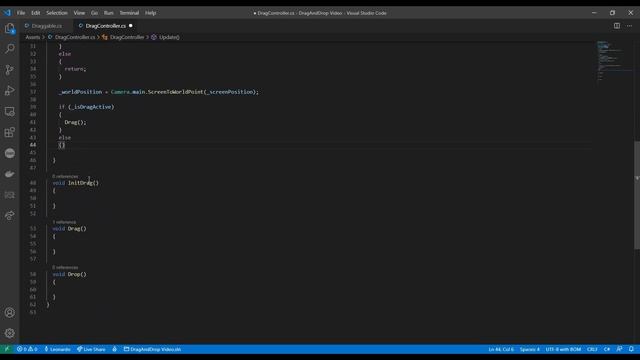The height and width of the screenshot is (360, 640).
Task: Open the Source Control view
Action: coord(10,70)
